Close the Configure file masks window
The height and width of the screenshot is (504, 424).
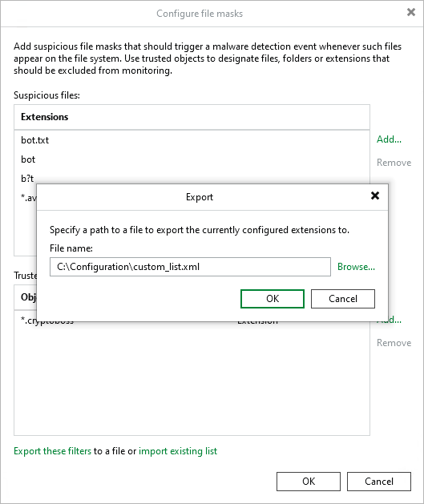[411, 12]
